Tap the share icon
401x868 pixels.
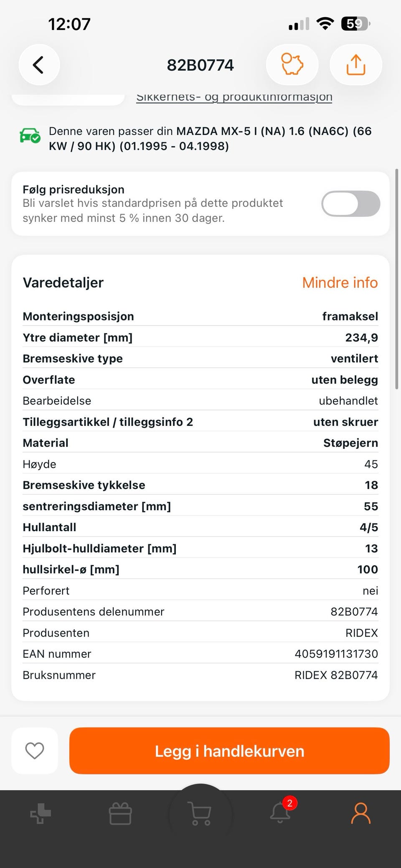coord(355,65)
